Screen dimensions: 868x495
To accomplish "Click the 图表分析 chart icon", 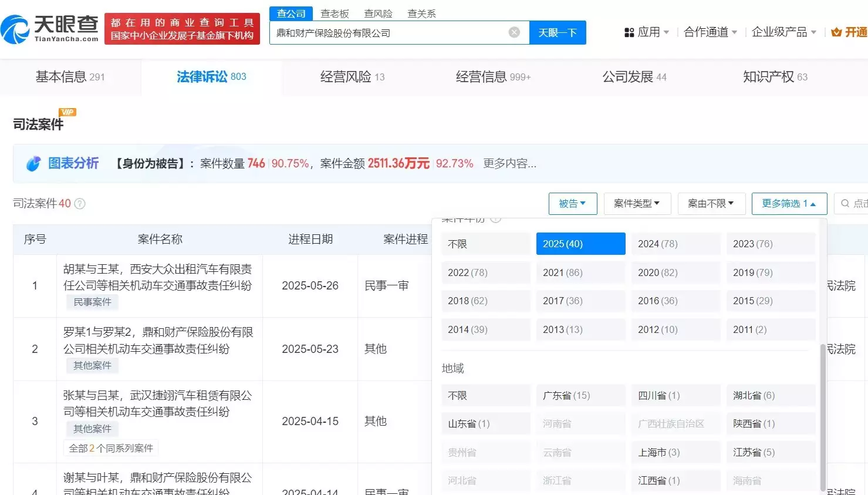I will 33,163.
